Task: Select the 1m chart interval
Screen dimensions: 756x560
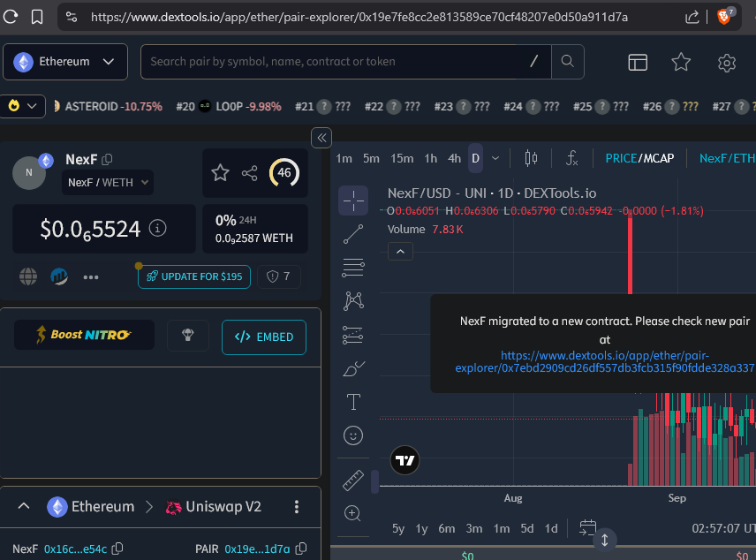Action: tap(344, 159)
